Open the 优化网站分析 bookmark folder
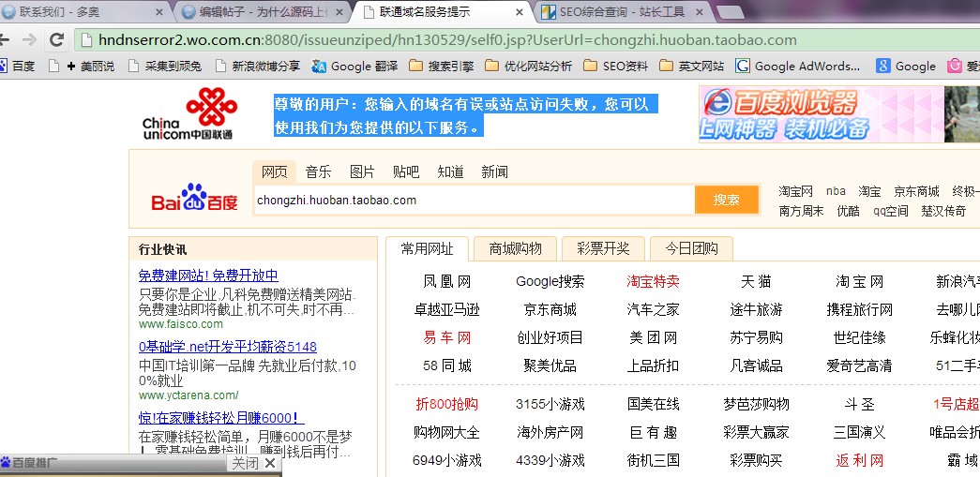Viewport: 980px width, 477px height. 528,67
